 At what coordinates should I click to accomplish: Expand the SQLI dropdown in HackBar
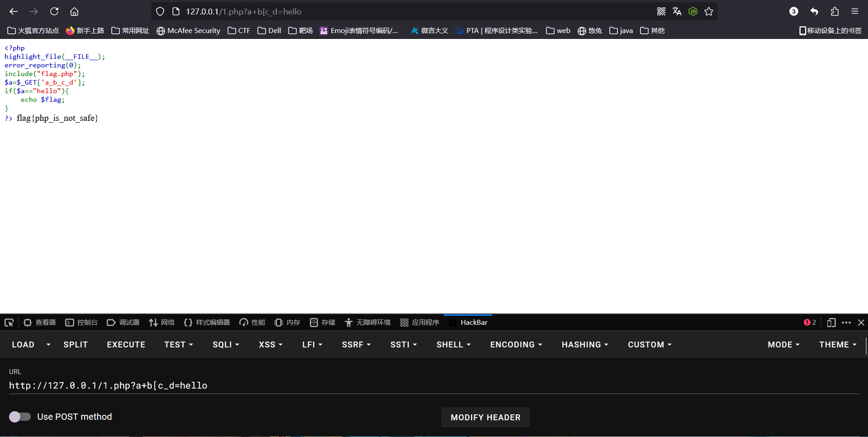(x=226, y=345)
